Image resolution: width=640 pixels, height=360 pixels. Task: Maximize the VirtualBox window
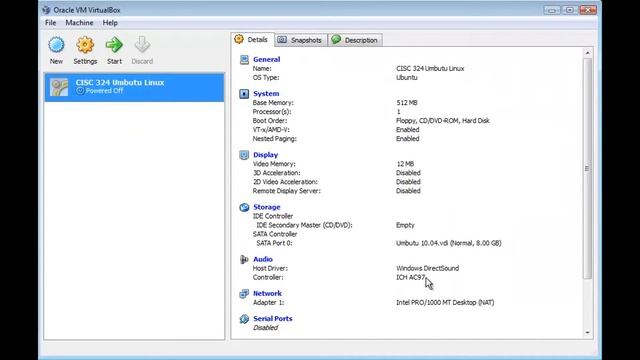pyautogui.click(x=570, y=10)
